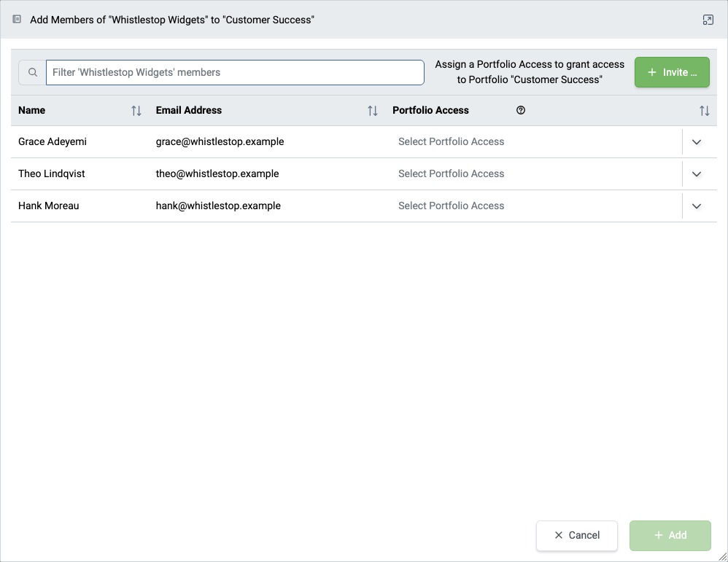
Task: Sort the table by the Name column
Action: [x=136, y=111]
